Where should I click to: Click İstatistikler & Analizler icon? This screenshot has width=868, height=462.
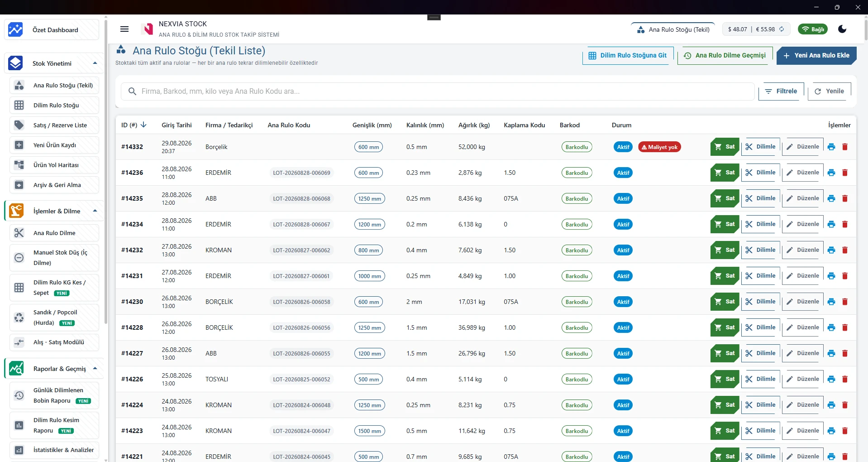coord(19,450)
